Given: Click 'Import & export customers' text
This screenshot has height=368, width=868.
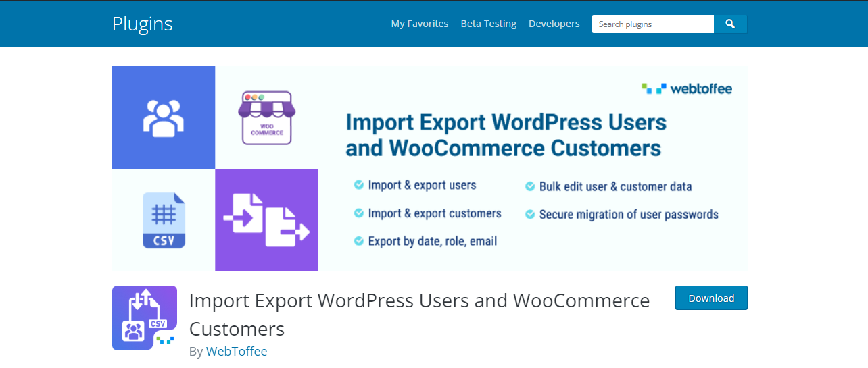Looking at the screenshot, I should [x=435, y=213].
